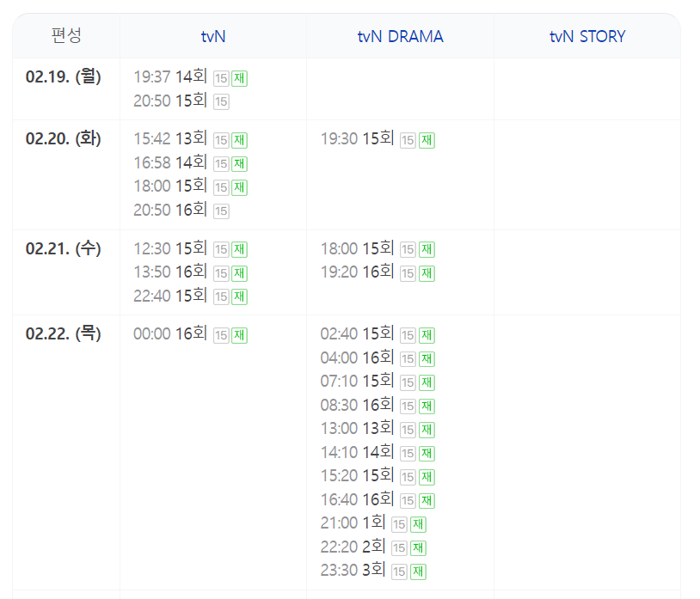Click tvN 15:42 13회 entry
This screenshot has height=599, width=700.
click(x=191, y=138)
